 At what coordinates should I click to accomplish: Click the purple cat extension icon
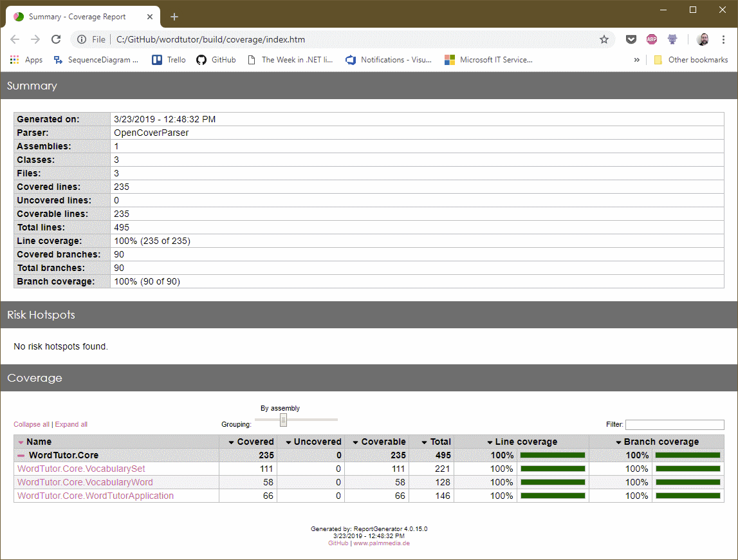click(672, 39)
